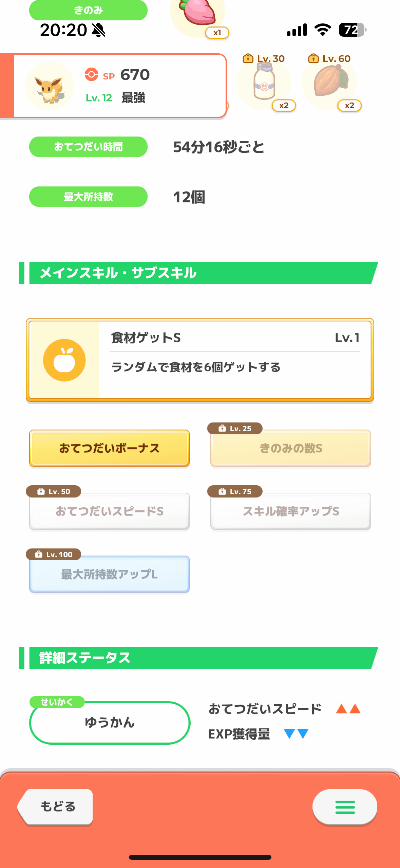This screenshot has width=400, height=868.
Task: Tap the SP Poké Ball icon
Action: 91,74
